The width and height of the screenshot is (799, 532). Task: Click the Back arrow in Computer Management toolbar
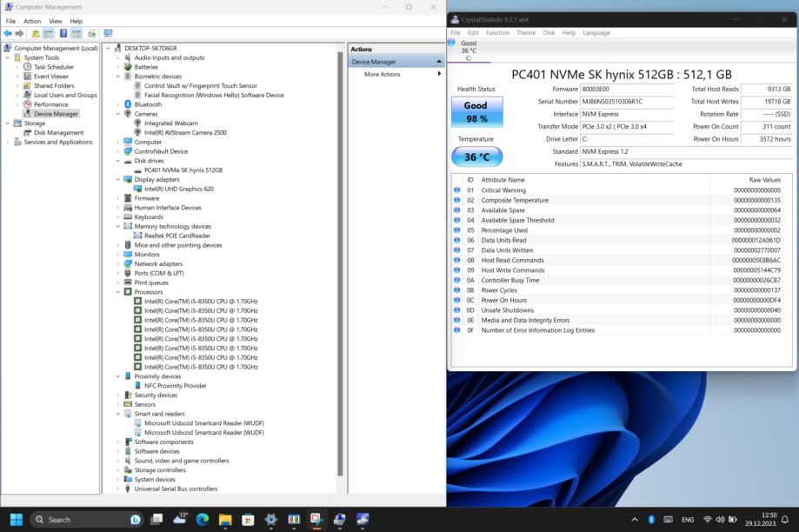click(8, 34)
